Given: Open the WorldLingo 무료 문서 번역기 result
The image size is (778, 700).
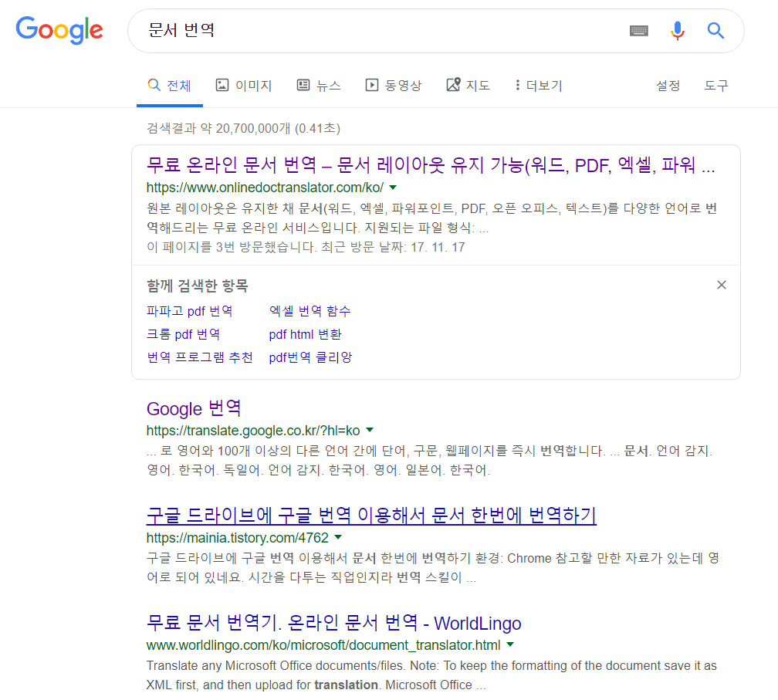Looking at the screenshot, I should coord(334,623).
